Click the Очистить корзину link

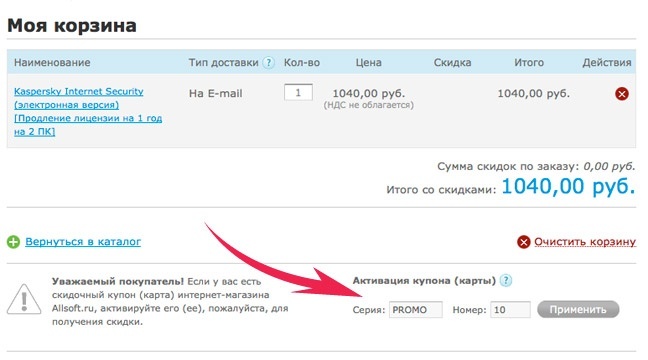click(585, 241)
